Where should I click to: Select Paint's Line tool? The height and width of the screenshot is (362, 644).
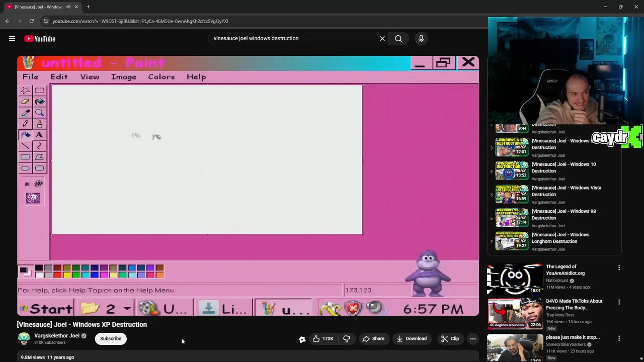pos(25,146)
